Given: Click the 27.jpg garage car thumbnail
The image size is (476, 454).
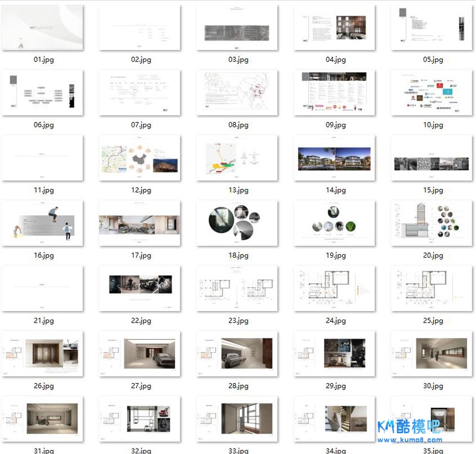Looking at the screenshot, I should click(x=140, y=353).
